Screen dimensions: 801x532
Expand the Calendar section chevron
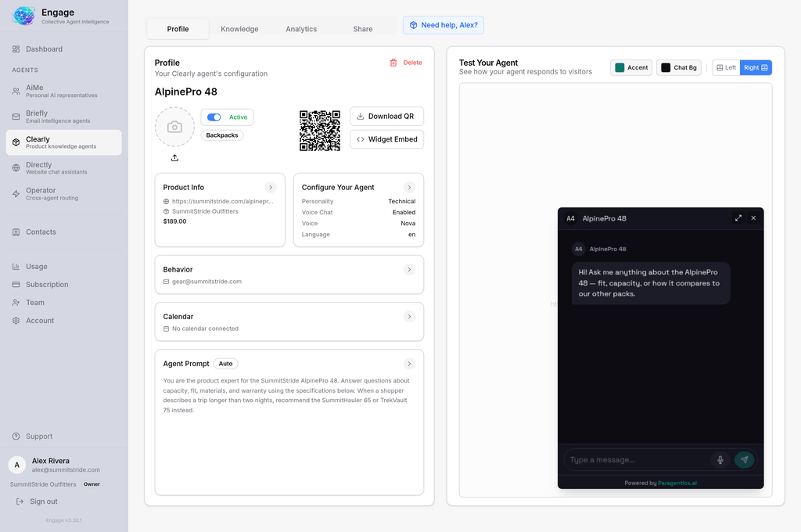pos(409,317)
